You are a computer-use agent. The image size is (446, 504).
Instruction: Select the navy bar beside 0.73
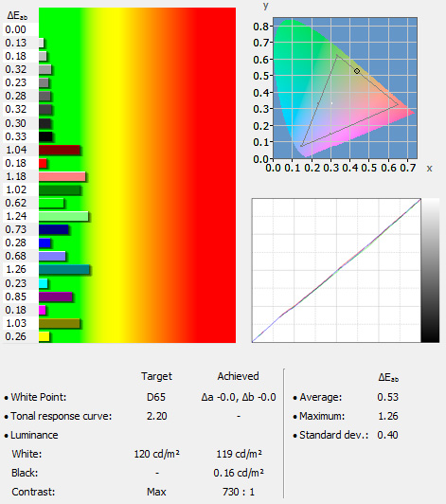[54, 229]
